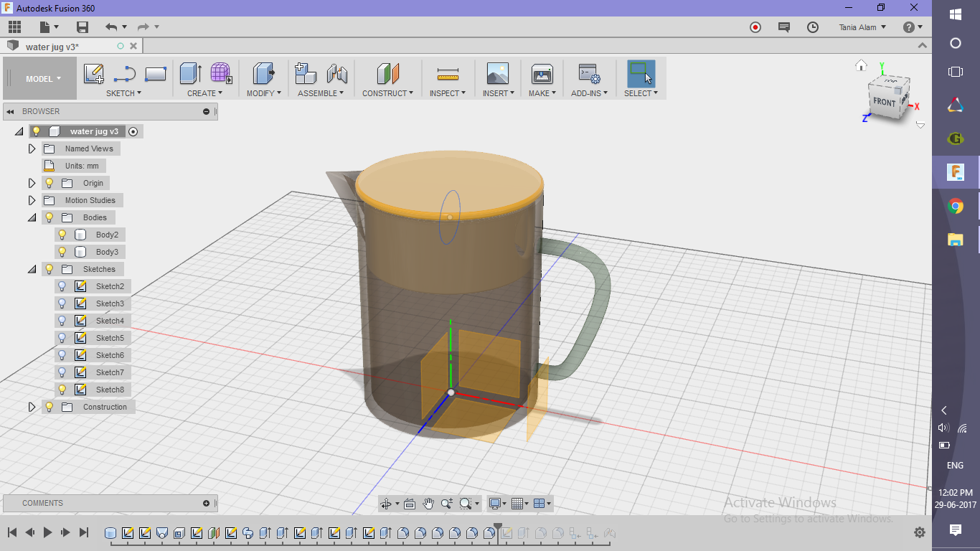Add a comment with the plus button in COMMENTS
Image resolution: width=980 pixels, height=551 pixels.
tap(206, 503)
